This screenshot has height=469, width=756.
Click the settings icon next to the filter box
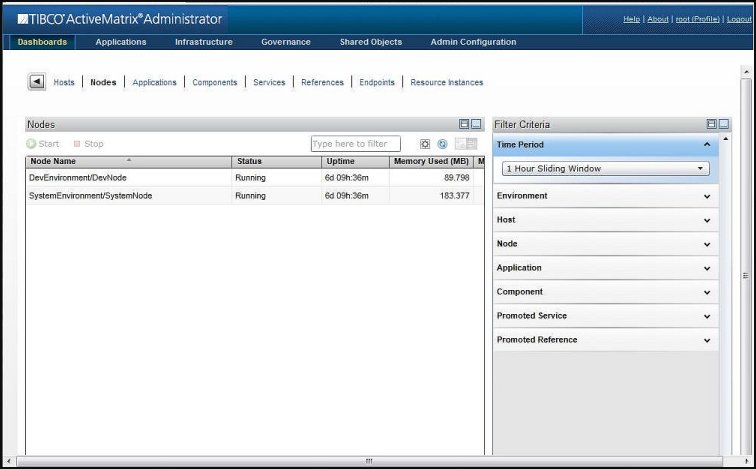click(x=425, y=144)
